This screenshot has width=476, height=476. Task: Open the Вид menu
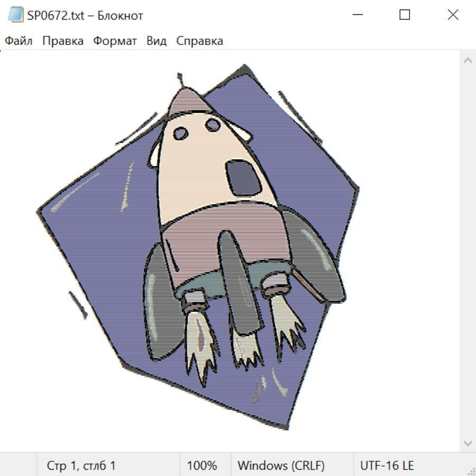tap(156, 41)
